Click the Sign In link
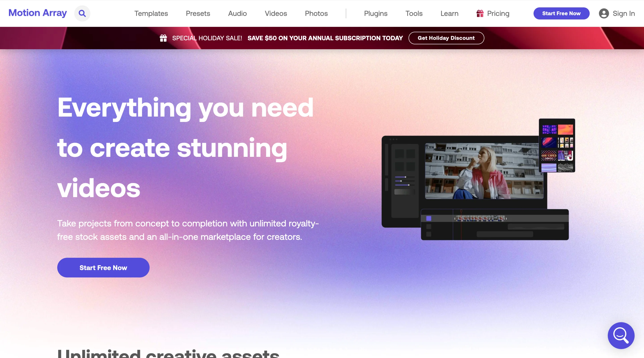 pos(623,13)
